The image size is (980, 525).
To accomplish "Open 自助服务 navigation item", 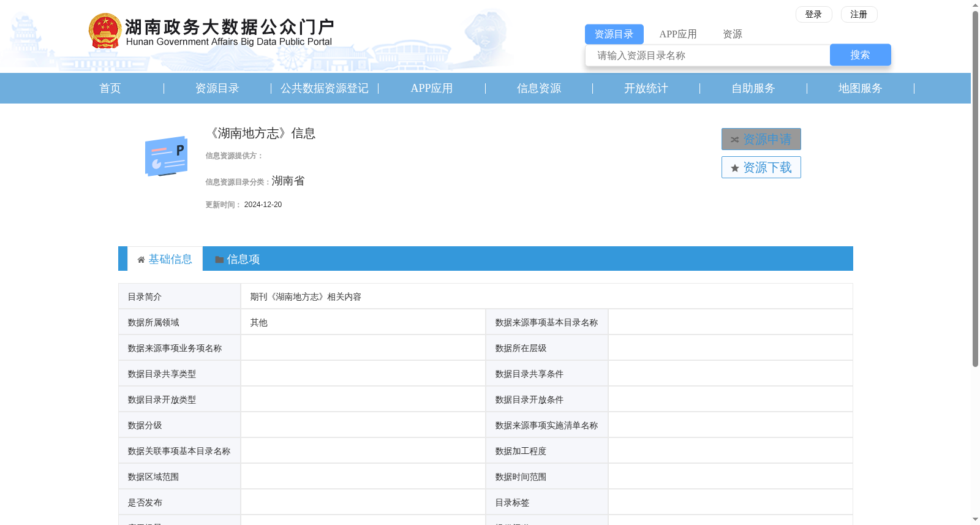I will (x=753, y=88).
